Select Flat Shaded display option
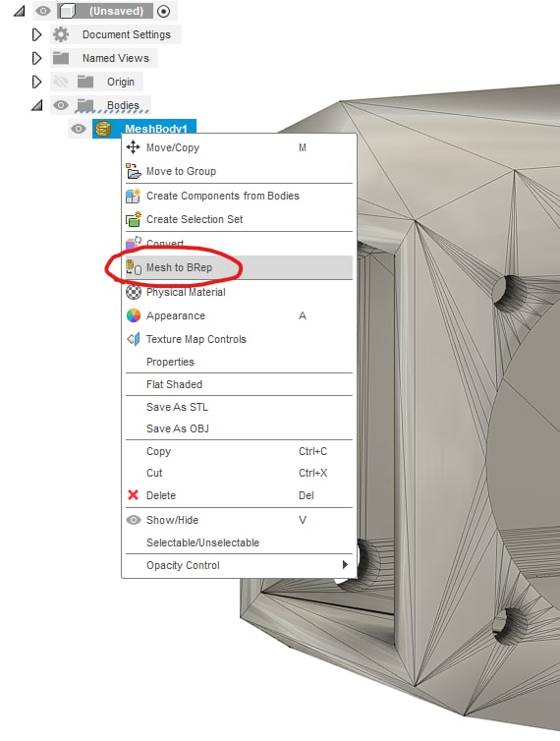The width and height of the screenshot is (560, 741). click(x=239, y=384)
